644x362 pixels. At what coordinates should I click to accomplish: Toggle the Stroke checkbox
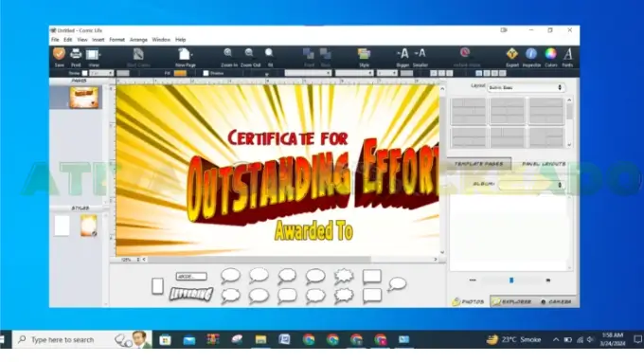84,73
